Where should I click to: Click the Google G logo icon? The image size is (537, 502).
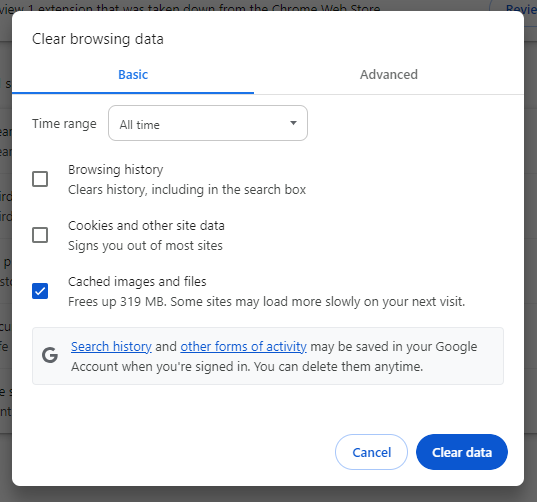pyautogui.click(x=50, y=355)
